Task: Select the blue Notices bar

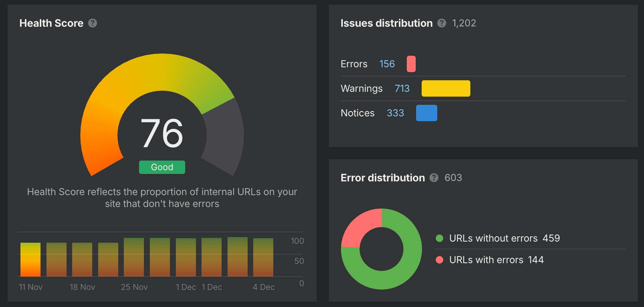Action: coord(426,113)
